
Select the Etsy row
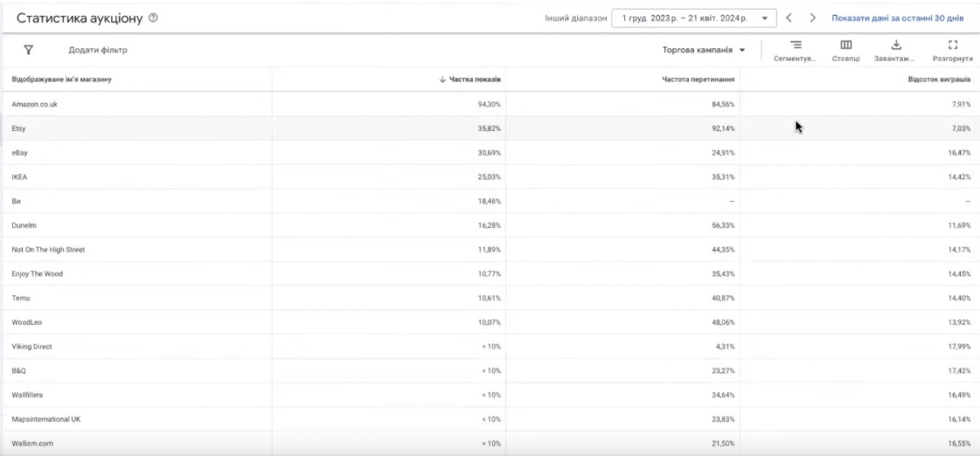coord(18,128)
